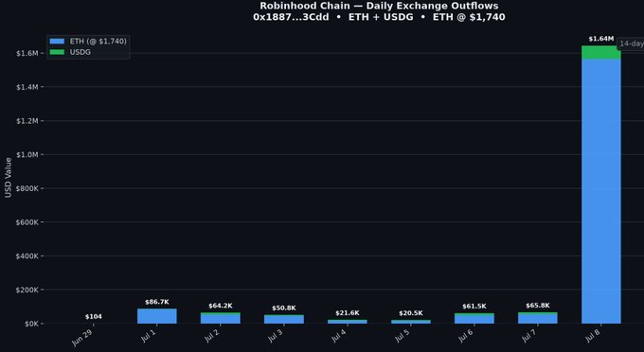644x352 pixels.
Task: Click the $1.0M y-axis tick label
Action: pyautogui.click(x=27, y=154)
